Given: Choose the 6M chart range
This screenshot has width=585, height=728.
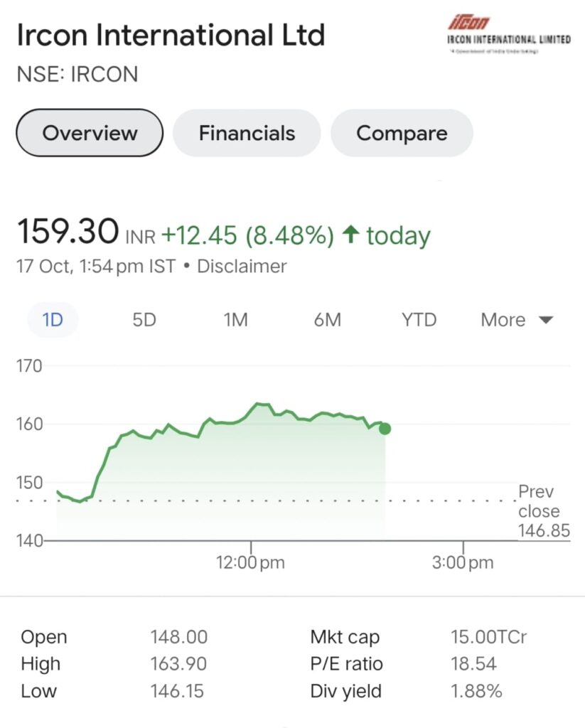Looking at the screenshot, I should [x=327, y=320].
